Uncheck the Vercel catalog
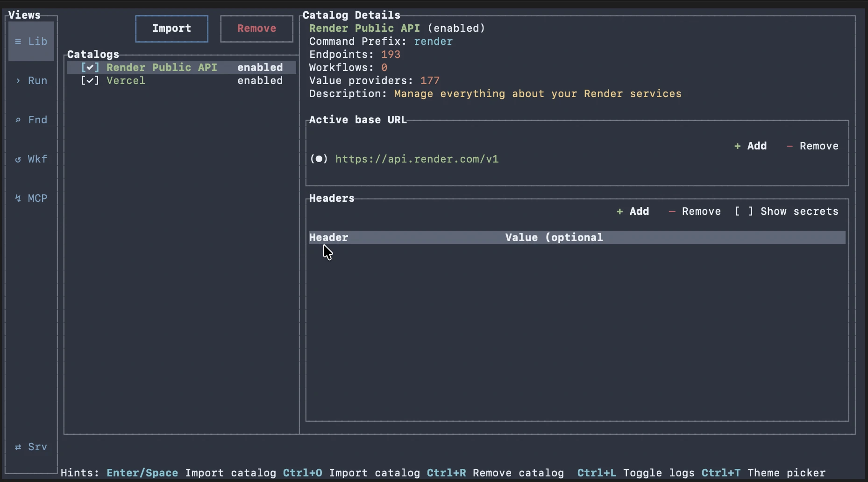Viewport: 868px width, 482px height. (89, 80)
